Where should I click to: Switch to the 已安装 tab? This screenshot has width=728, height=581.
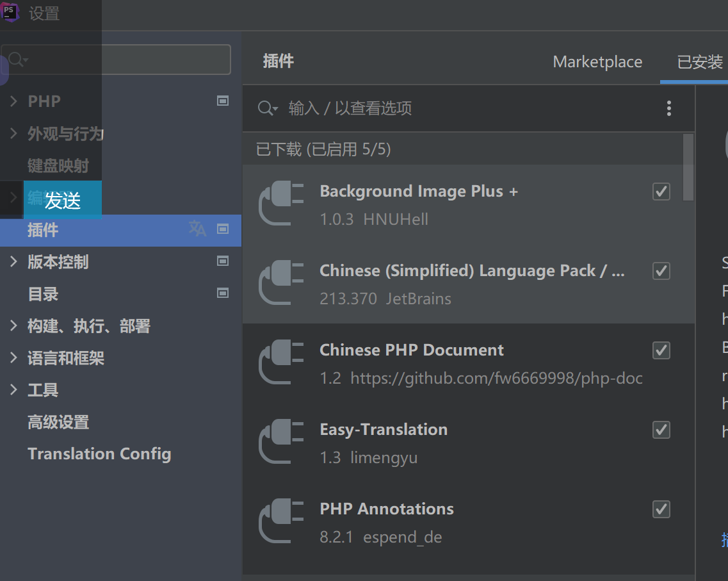pos(700,61)
